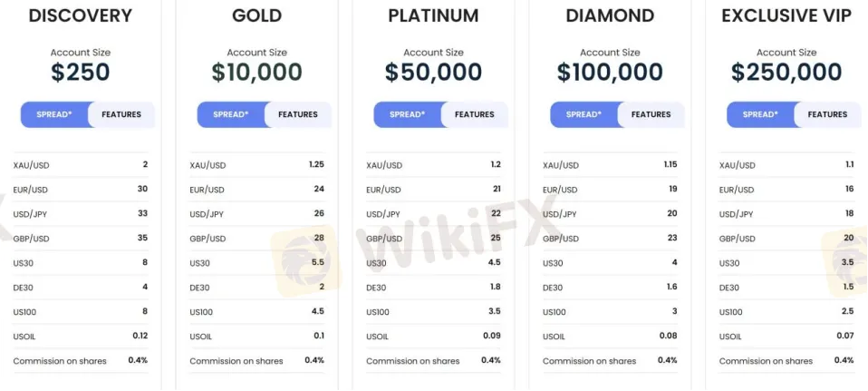The width and height of the screenshot is (868, 391).
Task: Click the DISCOVERY account heading
Action: (x=81, y=16)
